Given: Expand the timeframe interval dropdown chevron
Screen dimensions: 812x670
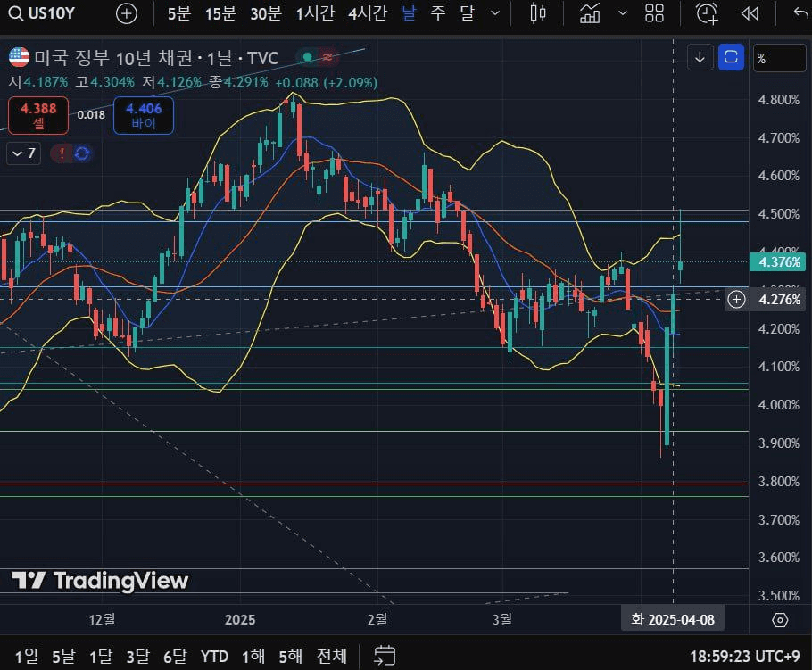Looking at the screenshot, I should [495, 13].
